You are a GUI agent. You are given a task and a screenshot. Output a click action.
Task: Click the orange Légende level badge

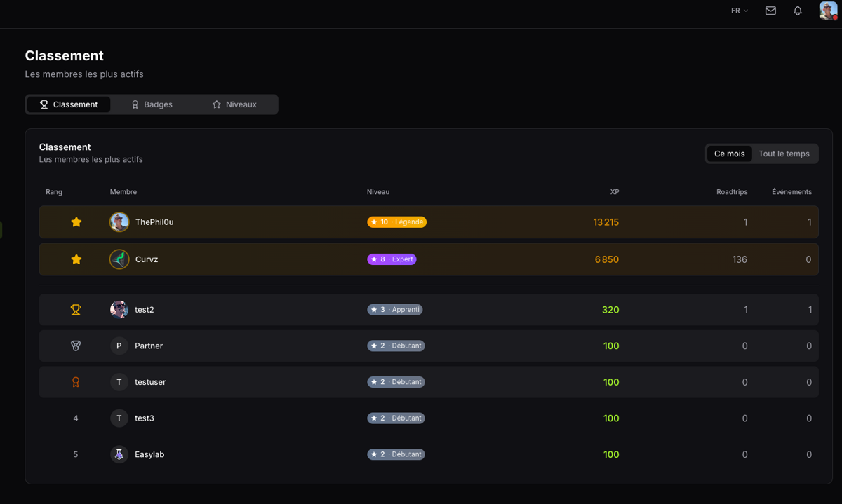pyautogui.click(x=396, y=222)
